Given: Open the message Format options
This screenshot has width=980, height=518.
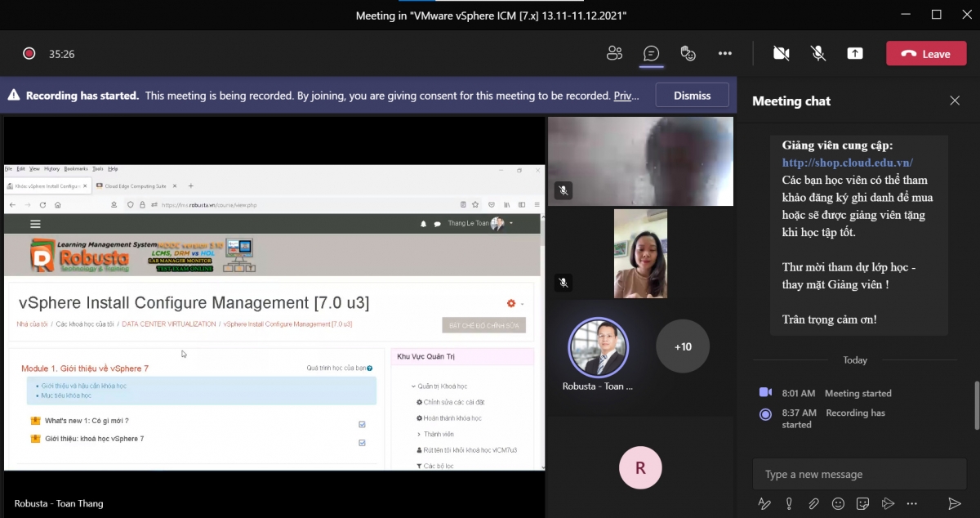Looking at the screenshot, I should (764, 503).
